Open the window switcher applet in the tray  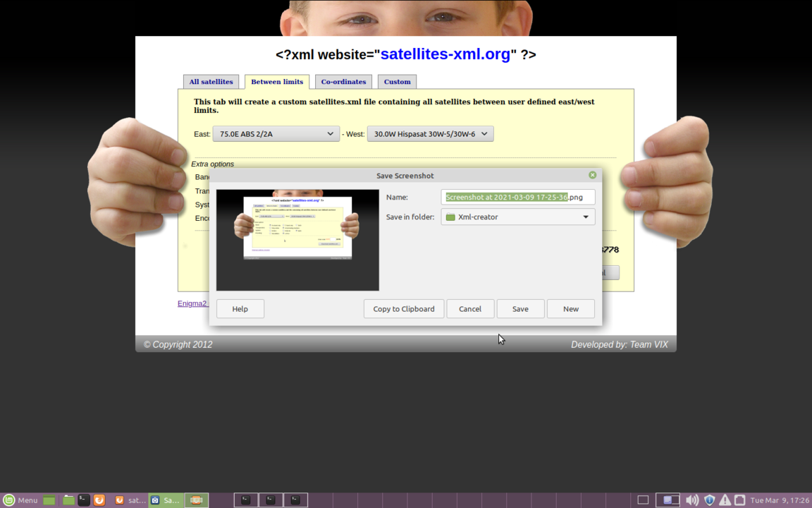click(668, 500)
